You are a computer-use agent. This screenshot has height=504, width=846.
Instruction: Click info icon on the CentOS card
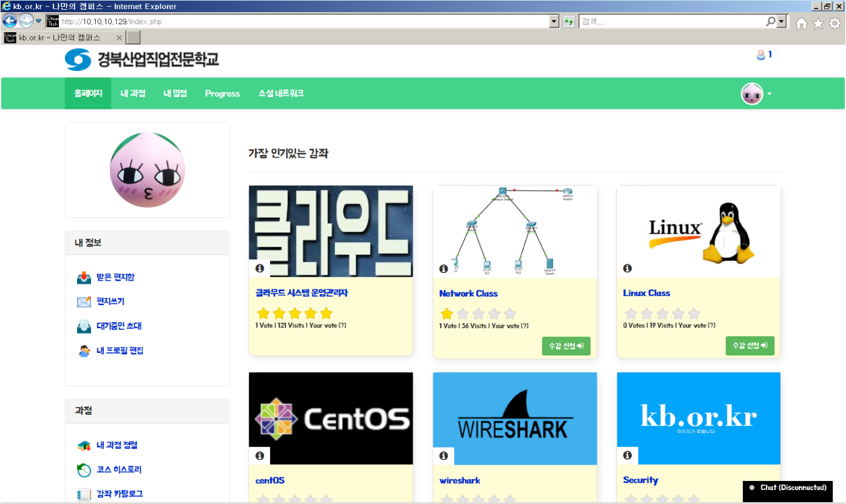(260, 455)
